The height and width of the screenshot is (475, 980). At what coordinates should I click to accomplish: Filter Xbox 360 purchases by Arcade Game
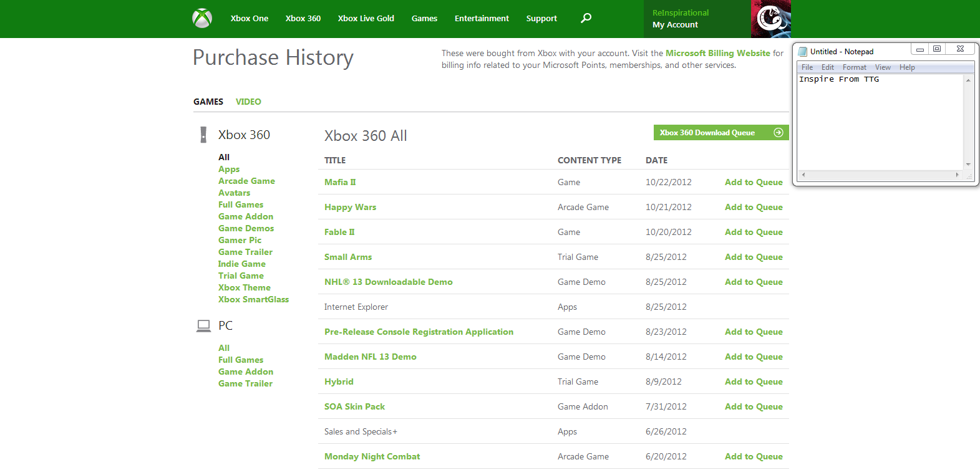[246, 181]
